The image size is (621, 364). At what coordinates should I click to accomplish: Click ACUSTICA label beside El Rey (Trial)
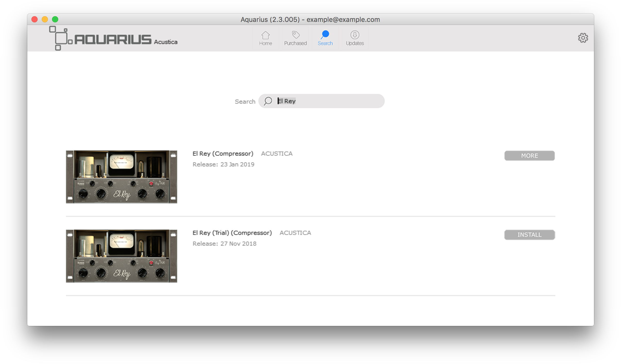pyautogui.click(x=295, y=233)
